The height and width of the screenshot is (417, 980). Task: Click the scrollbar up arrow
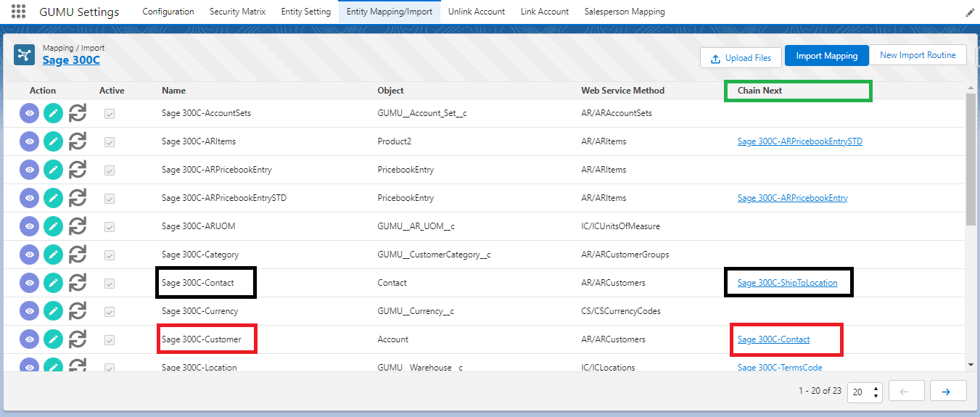point(971,87)
